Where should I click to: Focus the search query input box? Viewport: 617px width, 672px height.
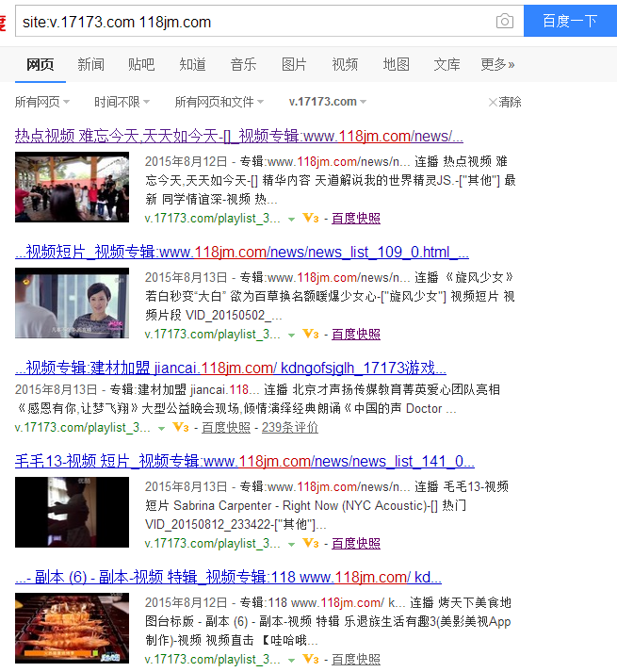[269, 21]
